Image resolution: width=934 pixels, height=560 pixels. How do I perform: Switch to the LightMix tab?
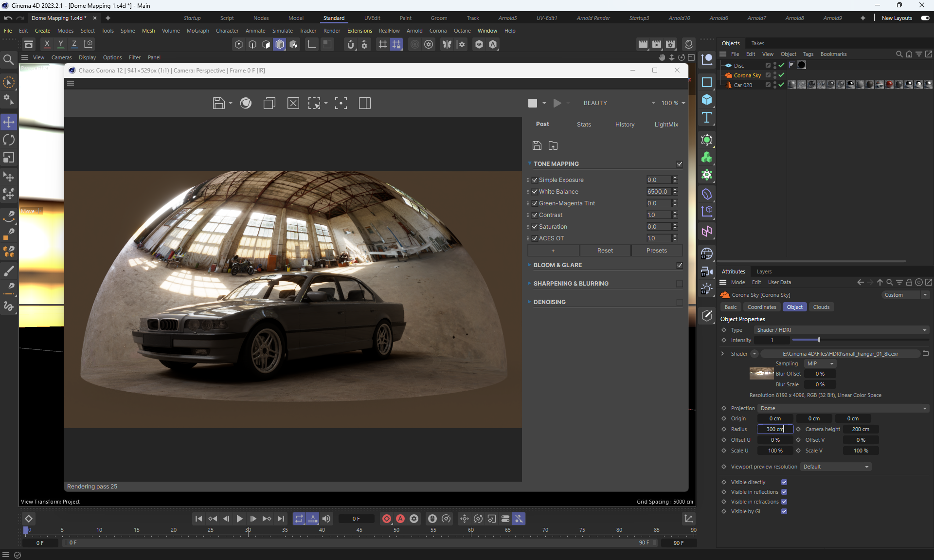point(666,125)
